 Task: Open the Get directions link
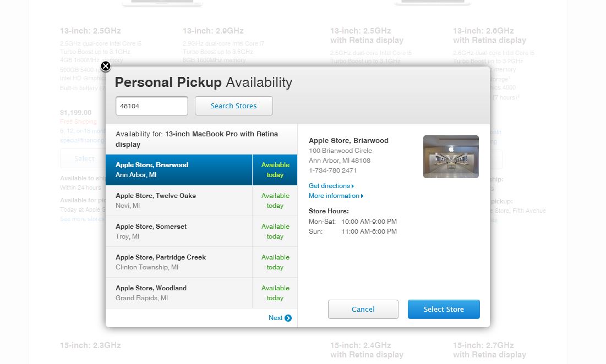pyautogui.click(x=329, y=186)
